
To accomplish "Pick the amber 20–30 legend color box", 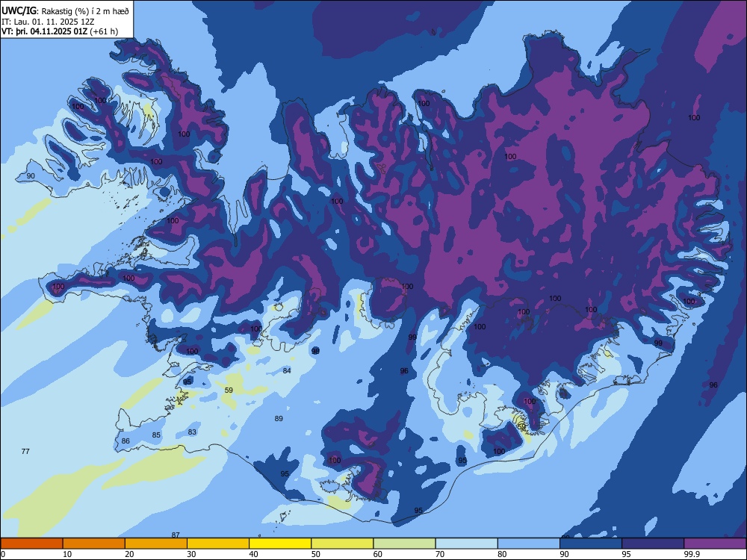I will (x=156, y=544).
